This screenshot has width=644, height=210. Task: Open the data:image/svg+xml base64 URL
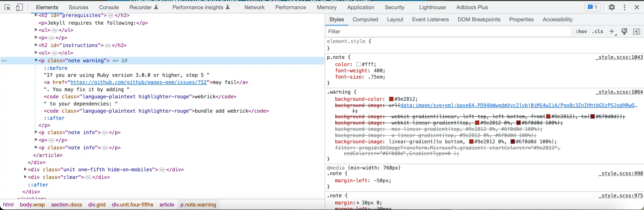[519, 105]
